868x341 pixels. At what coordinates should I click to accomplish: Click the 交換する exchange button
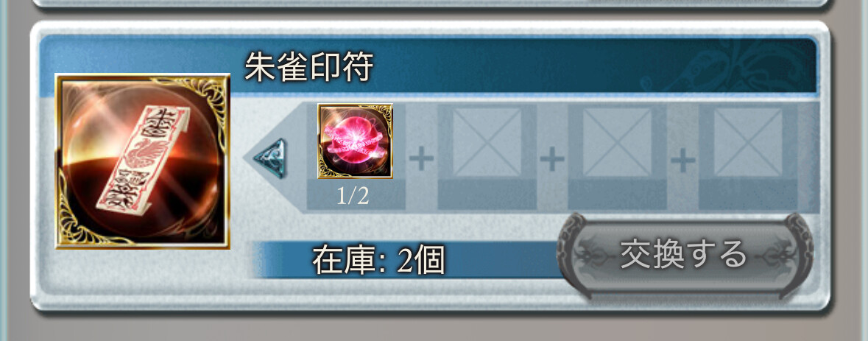point(685,255)
